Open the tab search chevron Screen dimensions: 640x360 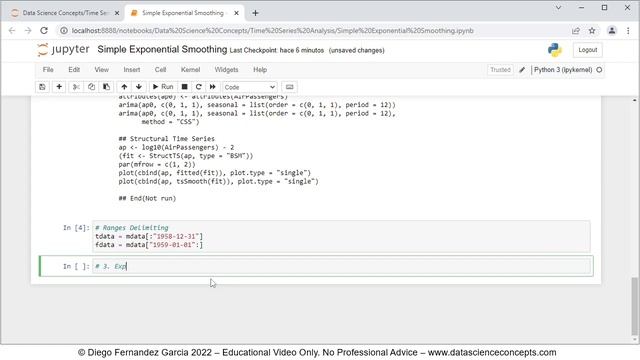pos(558,8)
